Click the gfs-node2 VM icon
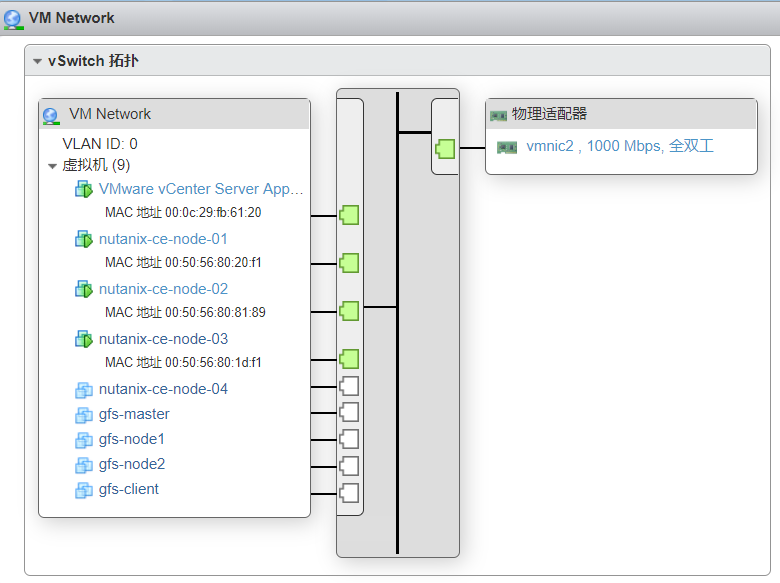This screenshot has width=780, height=583. click(84, 465)
